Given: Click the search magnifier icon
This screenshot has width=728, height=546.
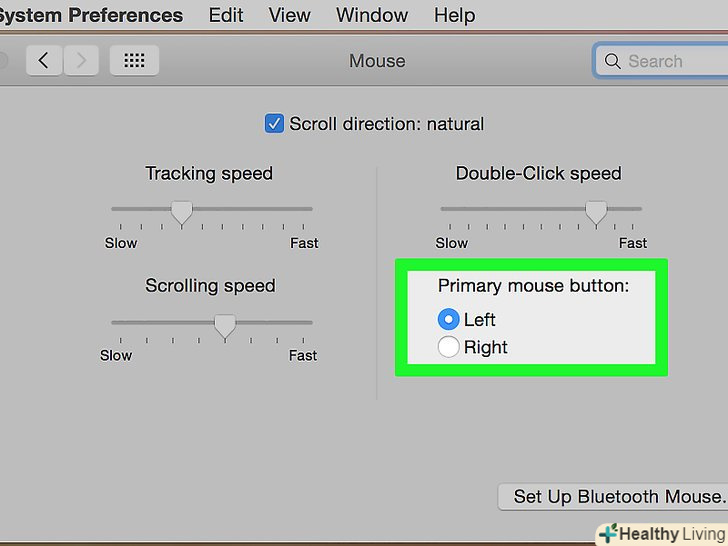Looking at the screenshot, I should point(611,61).
